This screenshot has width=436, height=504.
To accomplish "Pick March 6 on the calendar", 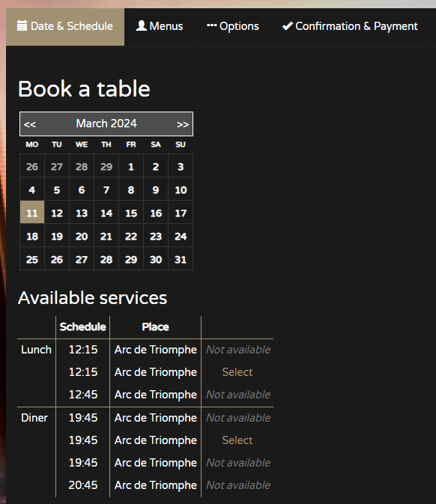I will click(82, 189).
